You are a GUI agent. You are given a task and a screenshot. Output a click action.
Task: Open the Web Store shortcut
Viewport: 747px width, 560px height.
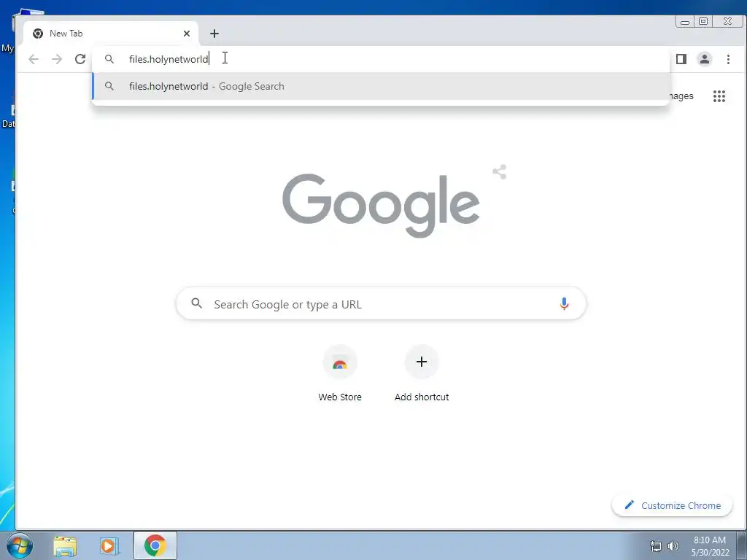point(340,374)
